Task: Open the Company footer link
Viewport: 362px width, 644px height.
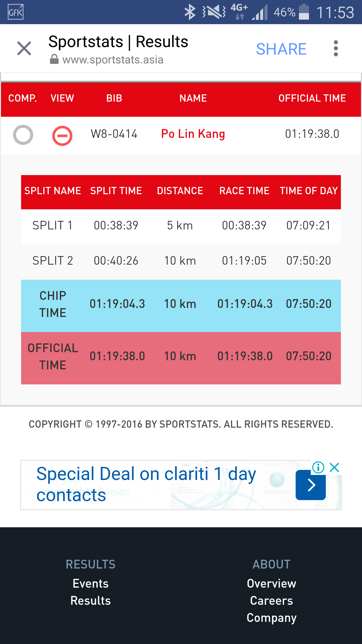Action: pyautogui.click(x=271, y=618)
